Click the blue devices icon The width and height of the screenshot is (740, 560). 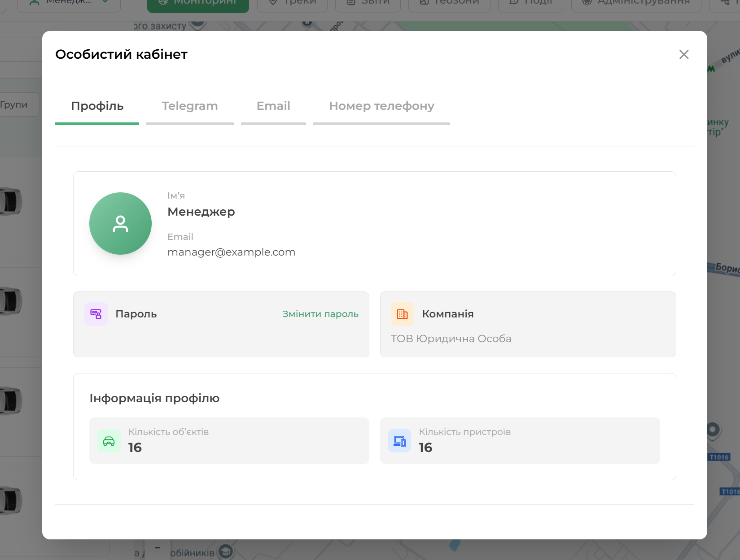point(399,441)
